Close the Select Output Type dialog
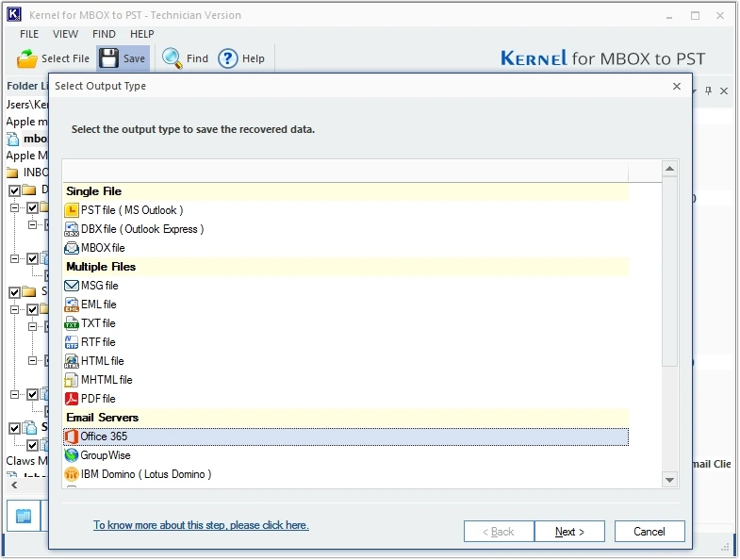Image resolution: width=740 pixels, height=560 pixels. [x=677, y=86]
